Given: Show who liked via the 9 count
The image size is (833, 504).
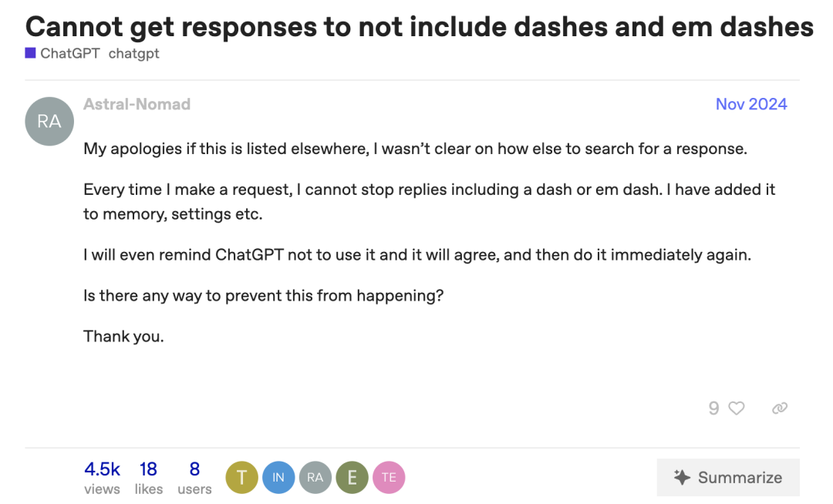Looking at the screenshot, I should (714, 408).
